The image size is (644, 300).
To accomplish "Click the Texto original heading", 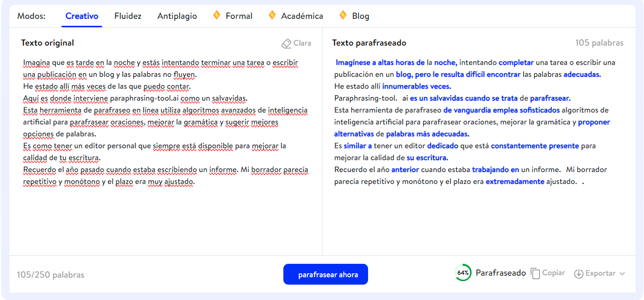I will [x=48, y=43].
